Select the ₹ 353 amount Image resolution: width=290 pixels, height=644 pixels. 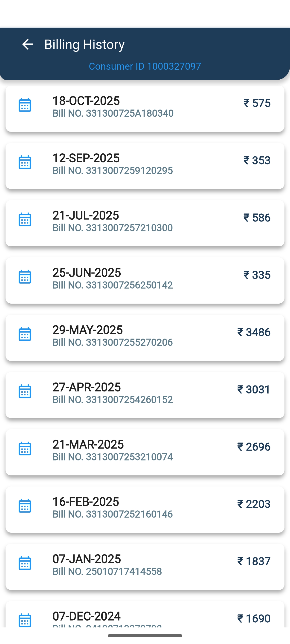coord(257,160)
